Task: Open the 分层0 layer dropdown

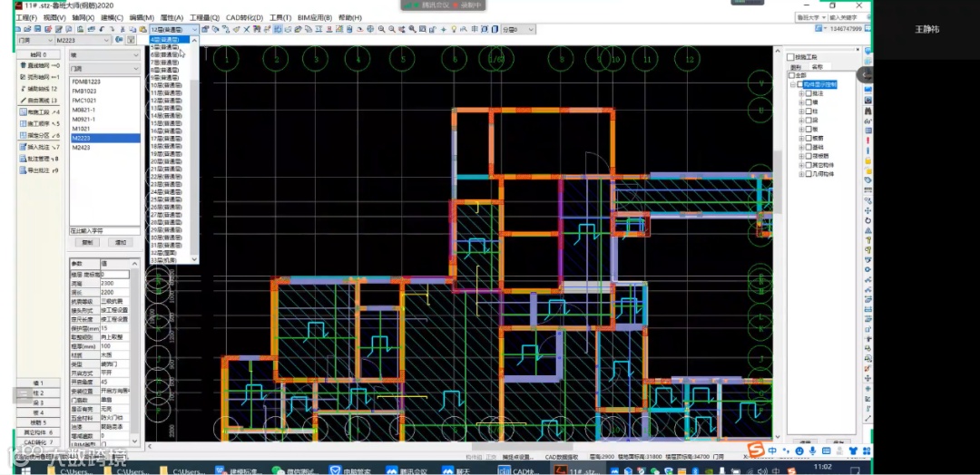Action: (518, 29)
